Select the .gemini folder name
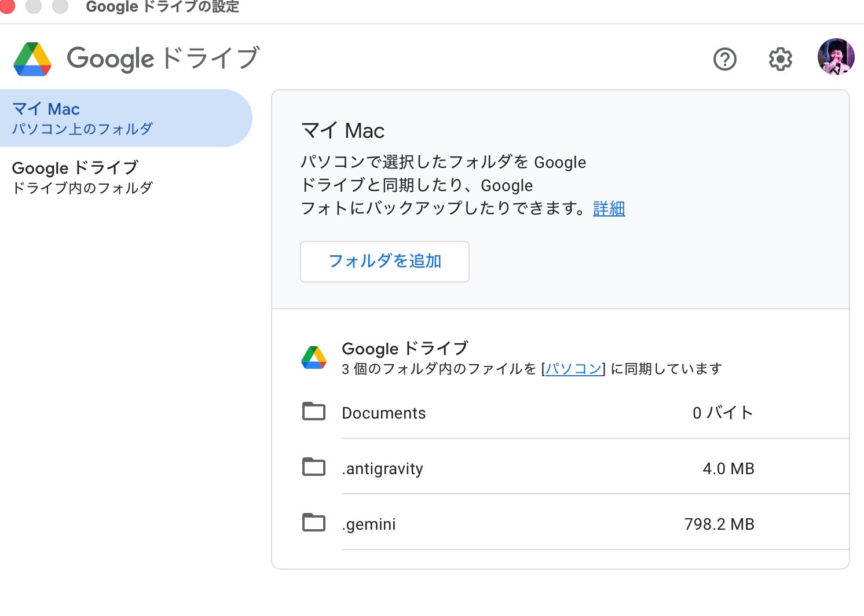 coord(369,524)
